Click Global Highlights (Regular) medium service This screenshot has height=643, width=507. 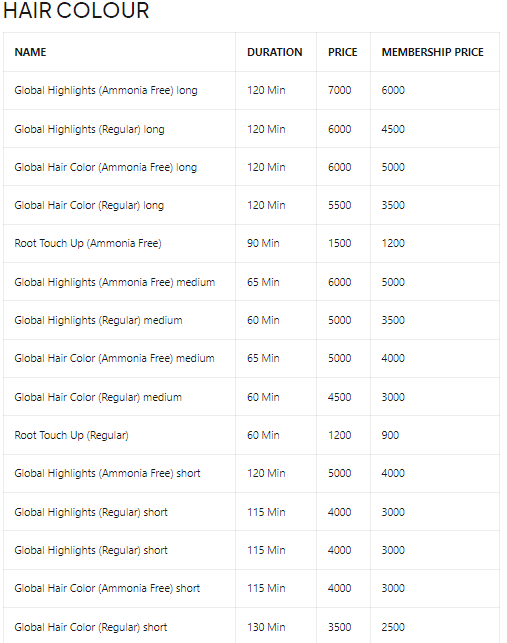point(98,320)
